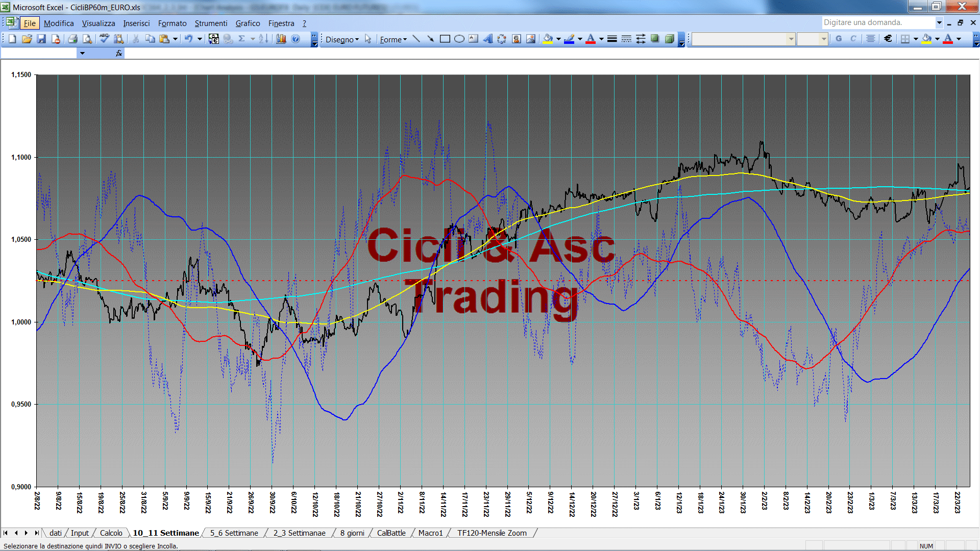
Task: Select the Oval drawing tool
Action: 459,39
